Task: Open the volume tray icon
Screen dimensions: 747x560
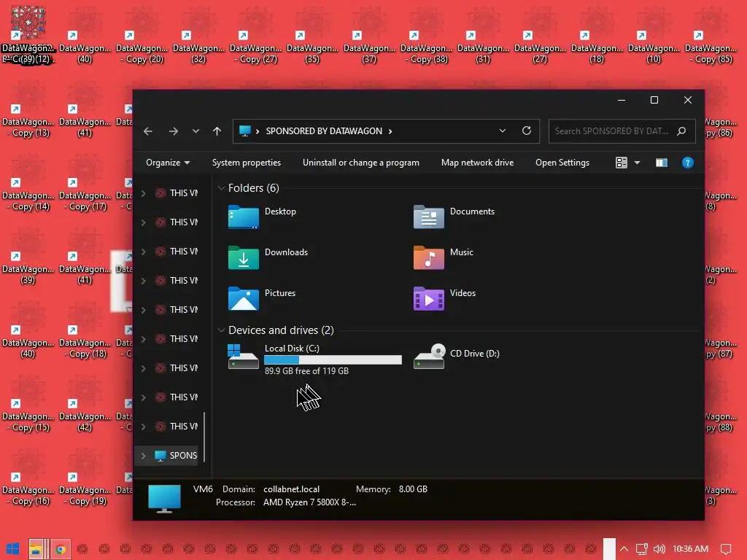Action: point(659,549)
